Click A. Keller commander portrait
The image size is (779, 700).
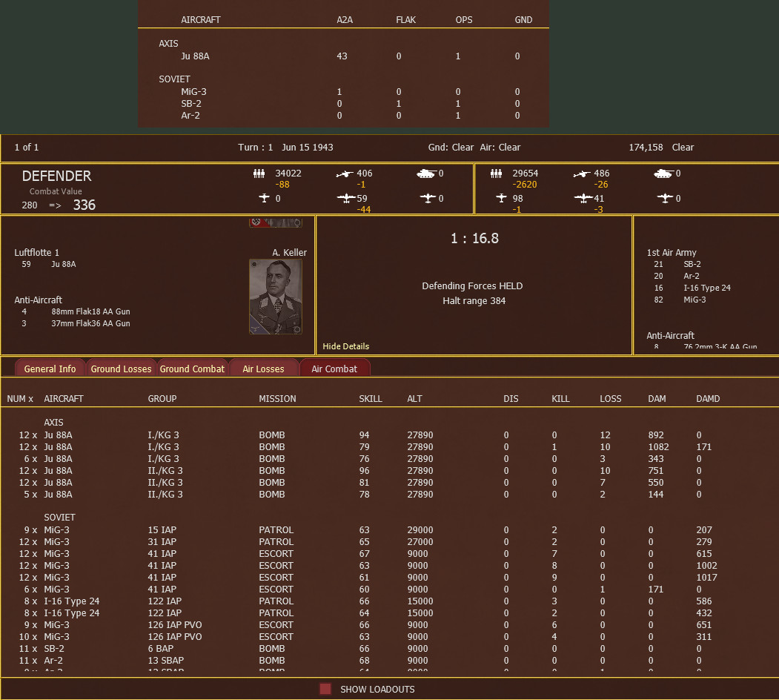(x=275, y=297)
